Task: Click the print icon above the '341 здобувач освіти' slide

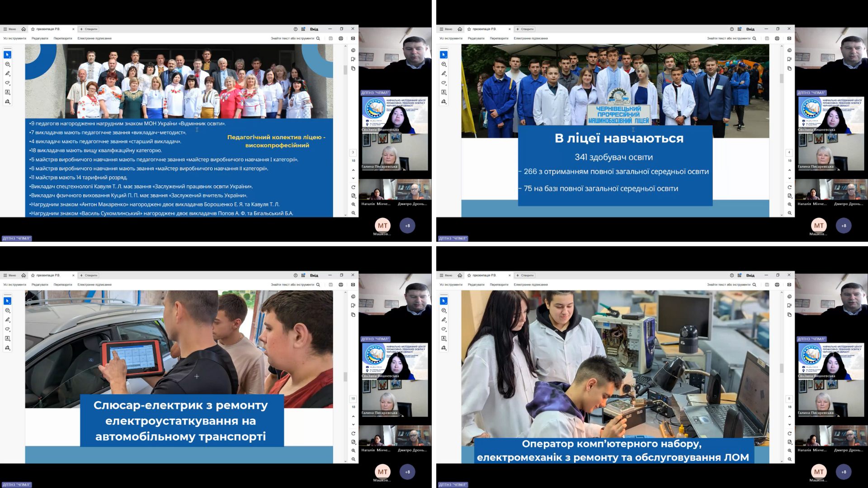Action: tap(777, 38)
